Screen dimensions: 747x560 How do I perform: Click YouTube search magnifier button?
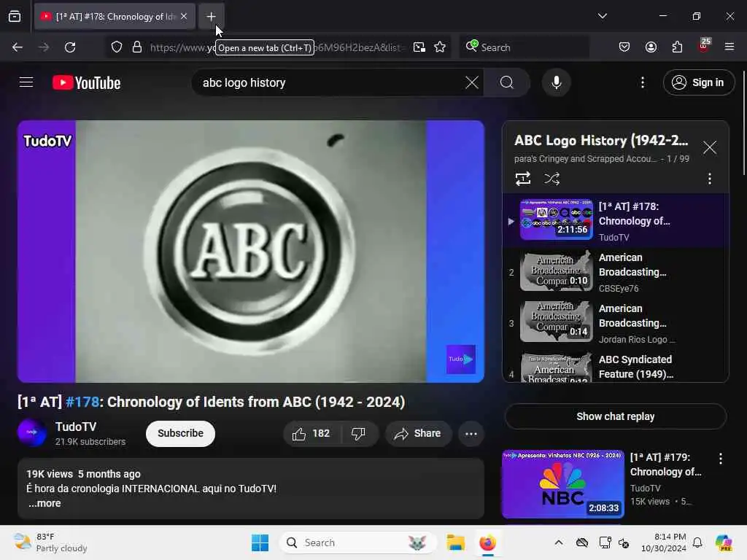[507, 82]
